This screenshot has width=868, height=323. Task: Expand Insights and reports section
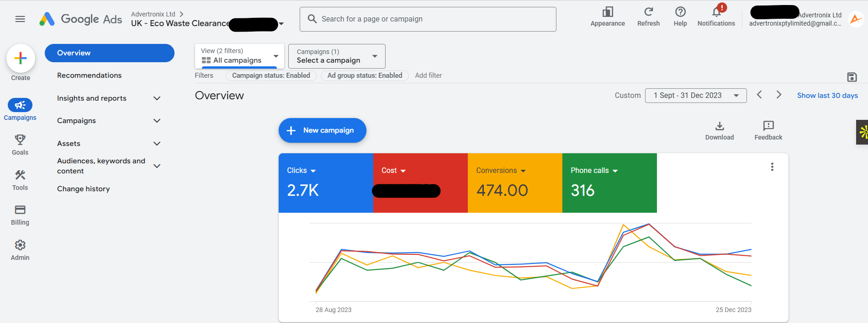[x=157, y=98]
